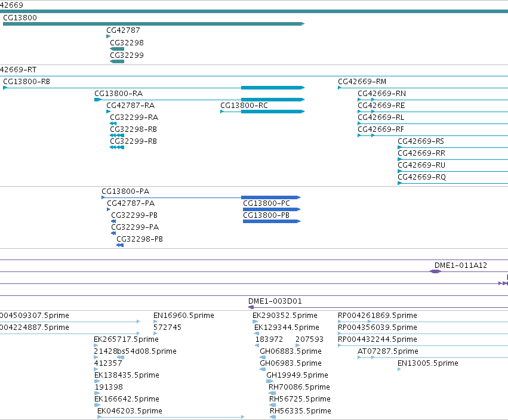
Task: Click transcript CG42669-RL label
Action: click(x=381, y=118)
